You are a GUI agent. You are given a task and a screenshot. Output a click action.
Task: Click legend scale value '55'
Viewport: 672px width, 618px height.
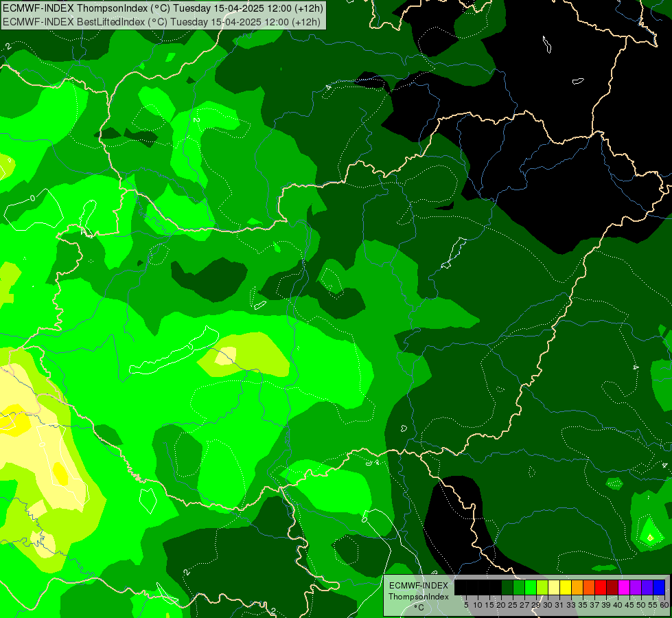(x=653, y=605)
